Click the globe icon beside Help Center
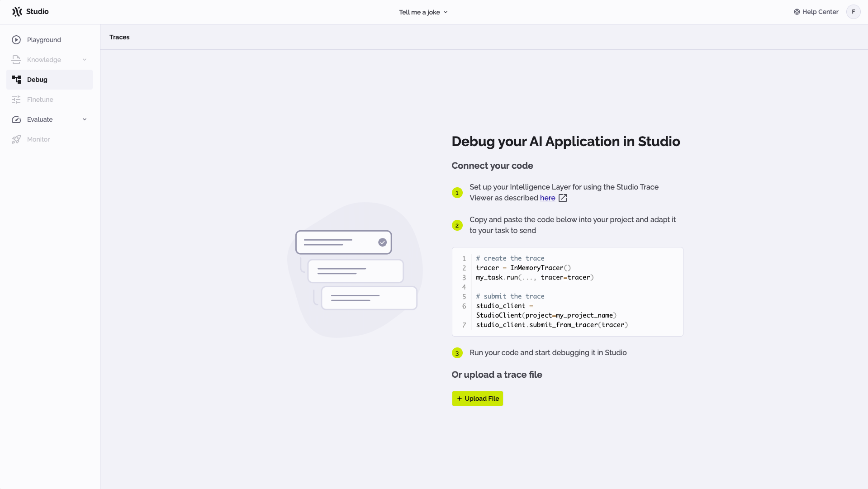 tap(797, 12)
